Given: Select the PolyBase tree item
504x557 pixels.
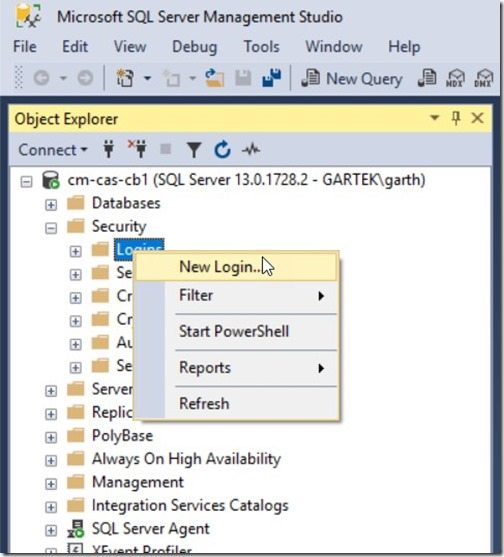Looking at the screenshot, I should pos(122,436).
